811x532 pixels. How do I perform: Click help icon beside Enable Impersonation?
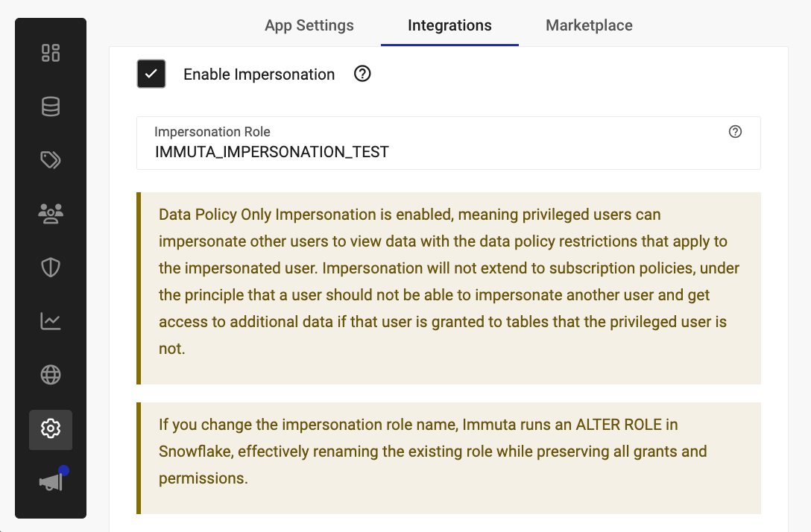tap(362, 75)
